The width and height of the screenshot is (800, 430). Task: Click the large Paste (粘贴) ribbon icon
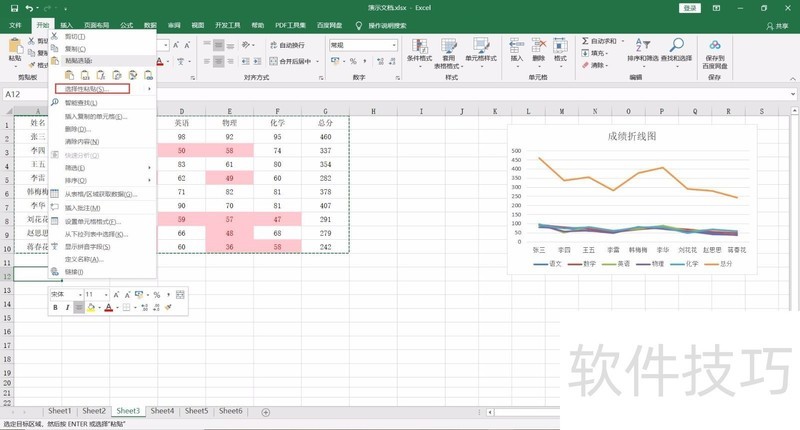tap(15, 46)
